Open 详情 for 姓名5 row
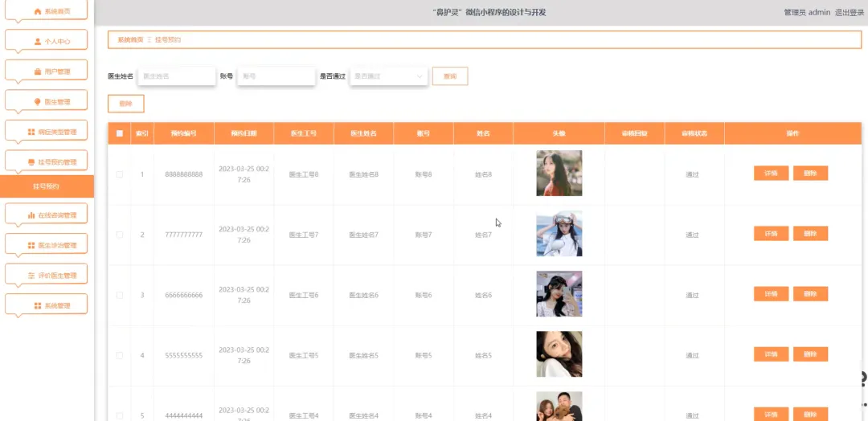The width and height of the screenshot is (868, 421). (x=771, y=354)
